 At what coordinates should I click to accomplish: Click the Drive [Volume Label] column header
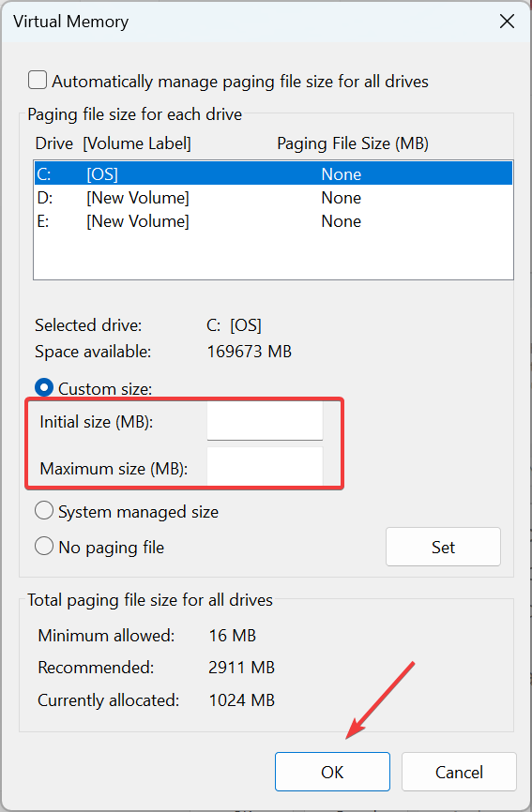(113, 143)
